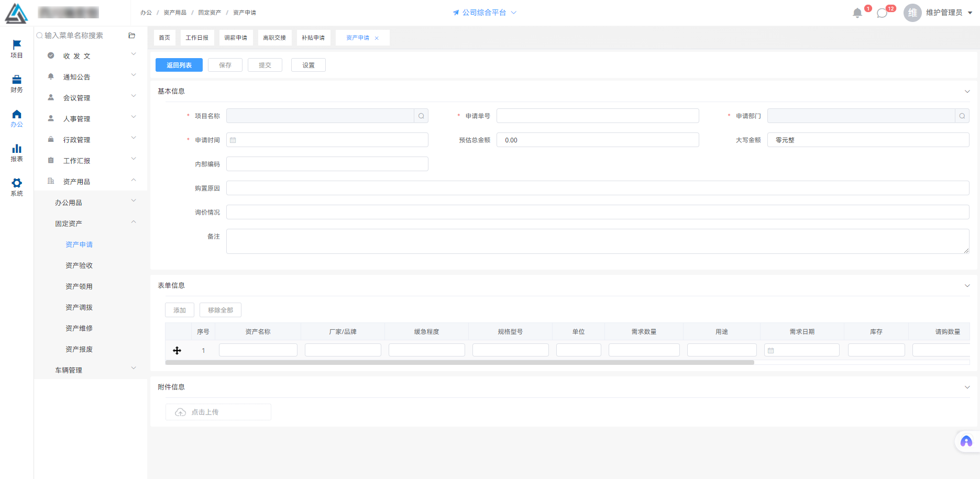
Task: Click the table horizontal scrollbar
Action: click(x=459, y=362)
